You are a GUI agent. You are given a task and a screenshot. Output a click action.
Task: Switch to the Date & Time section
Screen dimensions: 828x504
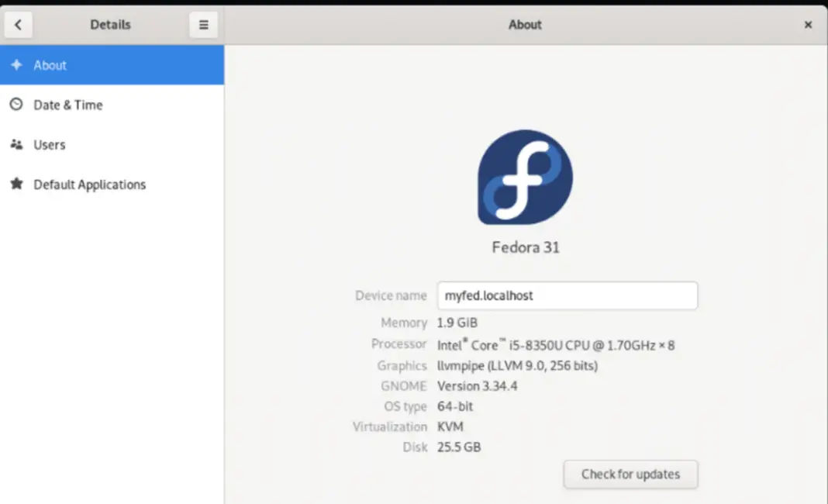[67, 105]
